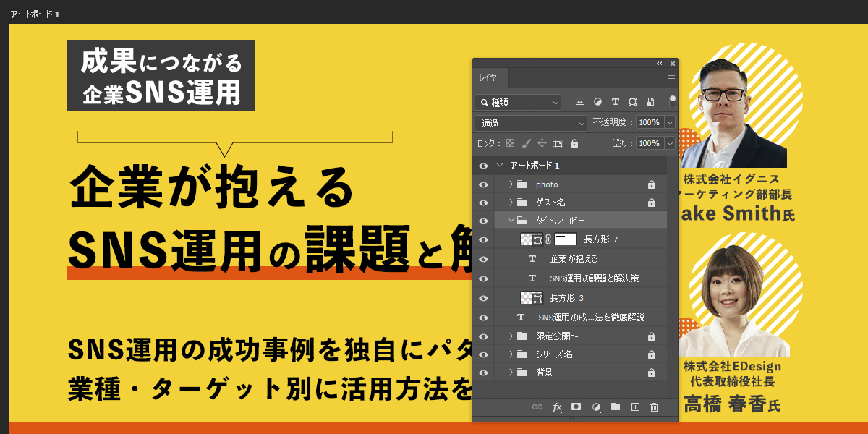Viewport: 868px width, 434px height.
Task: Hide the ゲスト名 group
Action: [483, 203]
